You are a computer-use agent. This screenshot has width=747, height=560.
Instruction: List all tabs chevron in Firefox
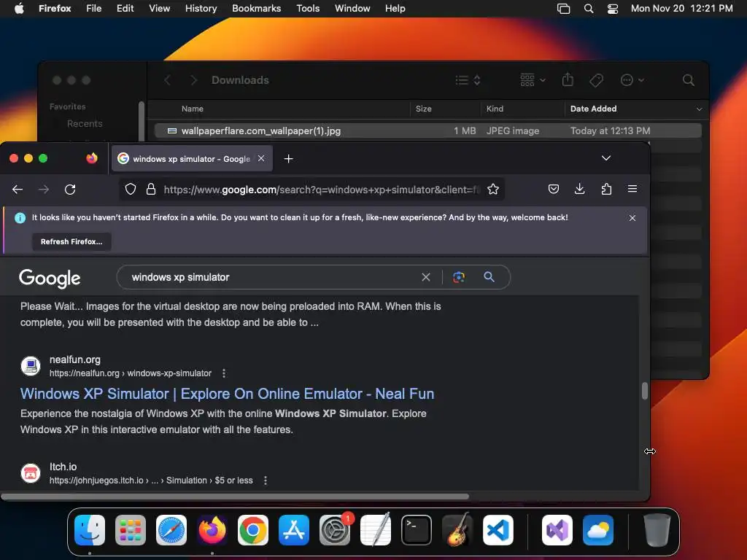click(606, 158)
